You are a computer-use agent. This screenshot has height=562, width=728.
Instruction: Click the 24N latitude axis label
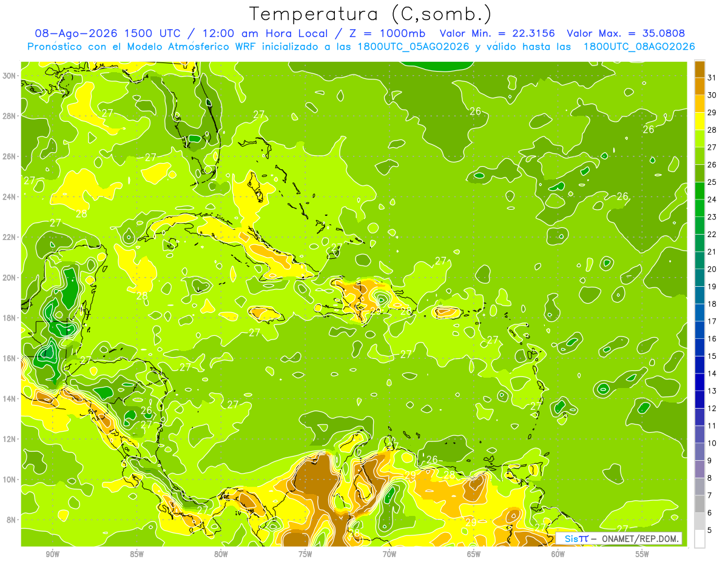[x=9, y=196]
